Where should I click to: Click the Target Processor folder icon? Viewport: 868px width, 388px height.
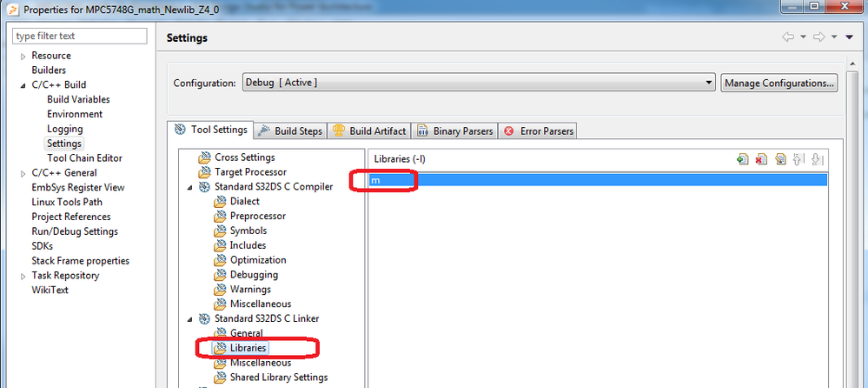pyautogui.click(x=205, y=172)
